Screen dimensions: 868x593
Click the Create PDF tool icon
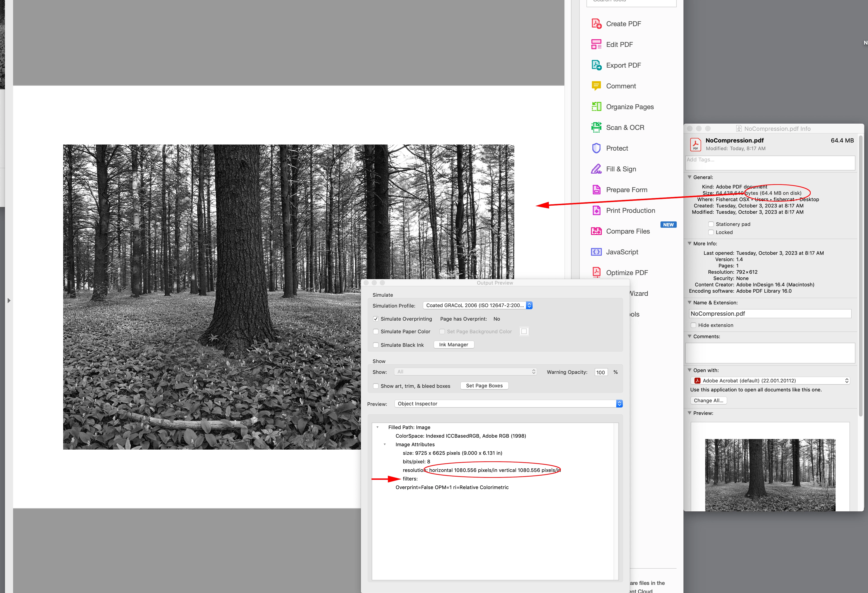596,24
